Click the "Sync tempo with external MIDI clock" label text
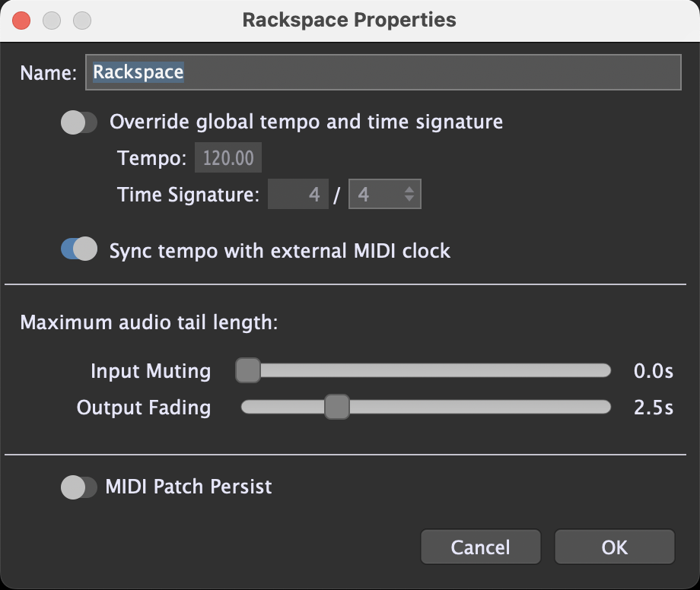The image size is (700, 590). pyautogui.click(x=280, y=251)
